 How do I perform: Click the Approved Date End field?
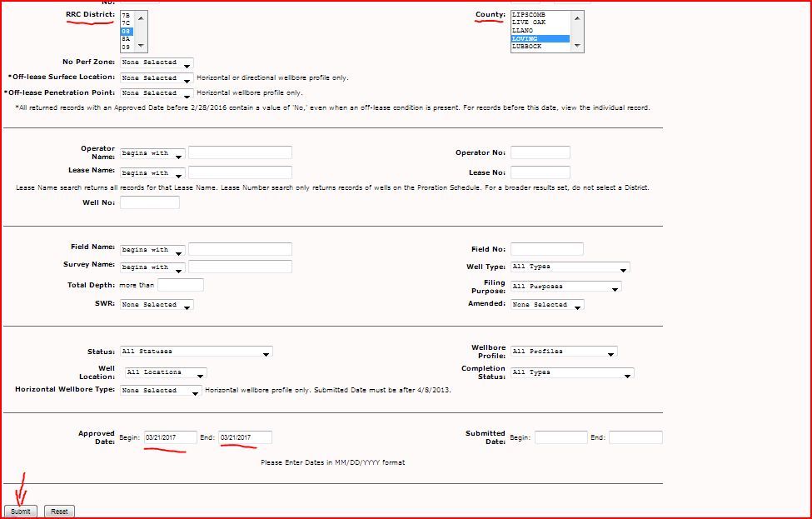(x=245, y=437)
